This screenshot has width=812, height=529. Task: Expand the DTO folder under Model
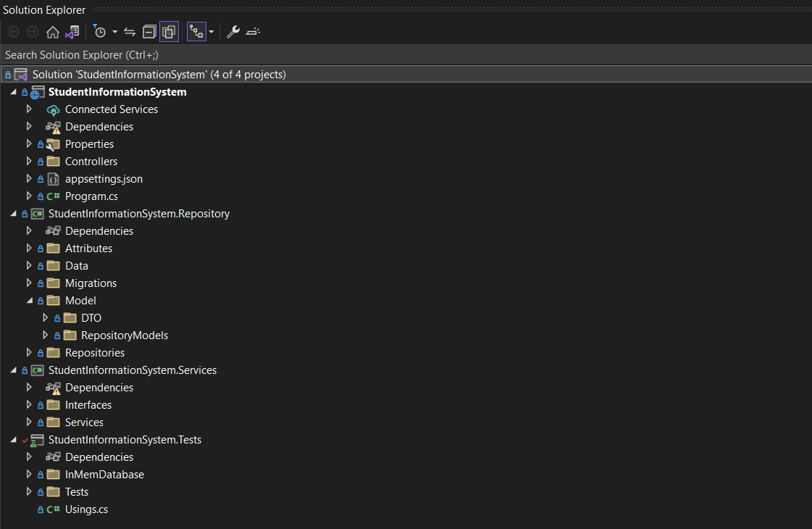[46, 317]
